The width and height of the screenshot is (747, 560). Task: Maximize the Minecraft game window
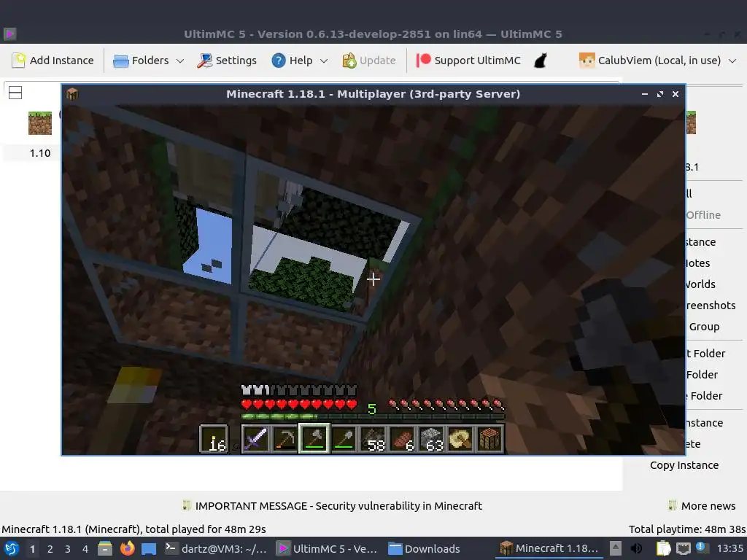659,94
